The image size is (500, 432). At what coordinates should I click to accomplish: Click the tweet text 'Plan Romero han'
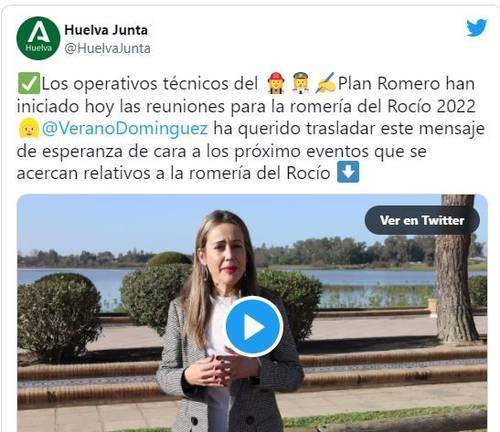(x=406, y=83)
